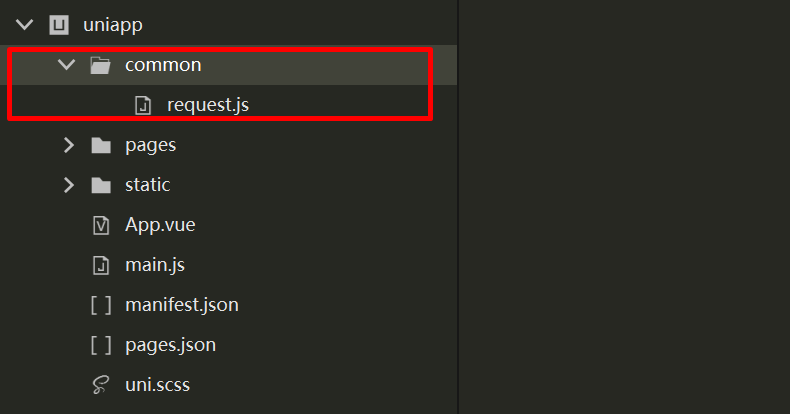Expand the pages folder chevron
Viewport: 790px width, 414px height.
pyautogui.click(x=68, y=145)
